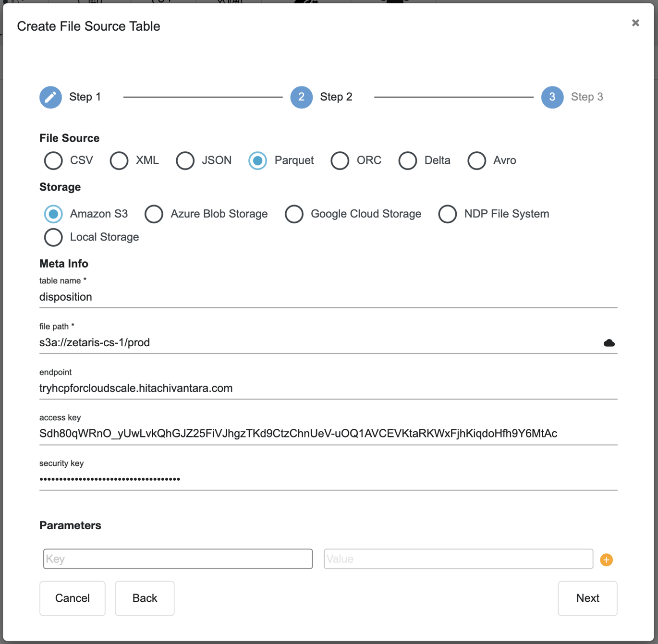Click the Key parameter input box
The width and height of the screenshot is (658, 644).
pyautogui.click(x=178, y=559)
